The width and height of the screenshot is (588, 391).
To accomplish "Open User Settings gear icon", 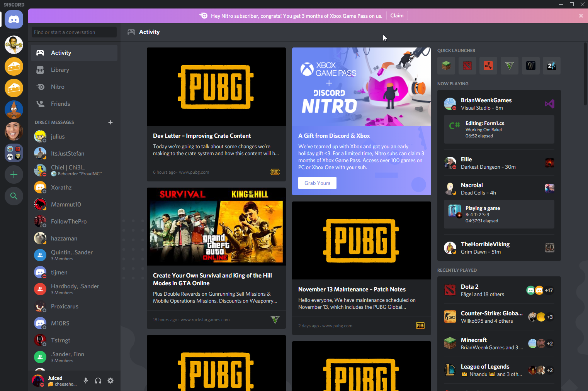I will click(110, 381).
